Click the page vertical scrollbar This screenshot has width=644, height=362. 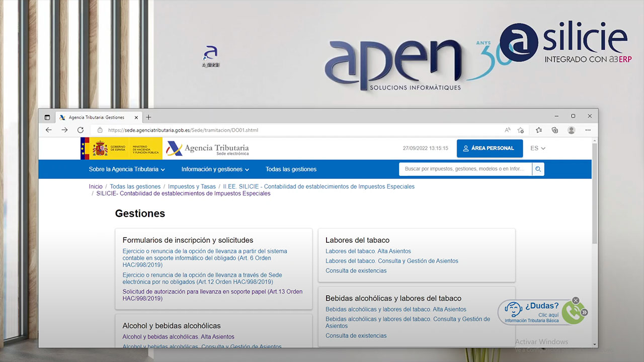[x=595, y=201]
